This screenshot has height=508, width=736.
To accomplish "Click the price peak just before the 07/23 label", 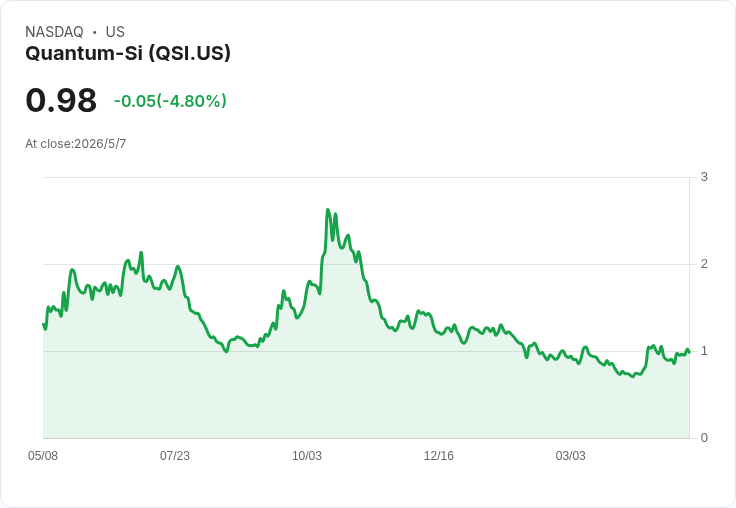I will 177,267.
